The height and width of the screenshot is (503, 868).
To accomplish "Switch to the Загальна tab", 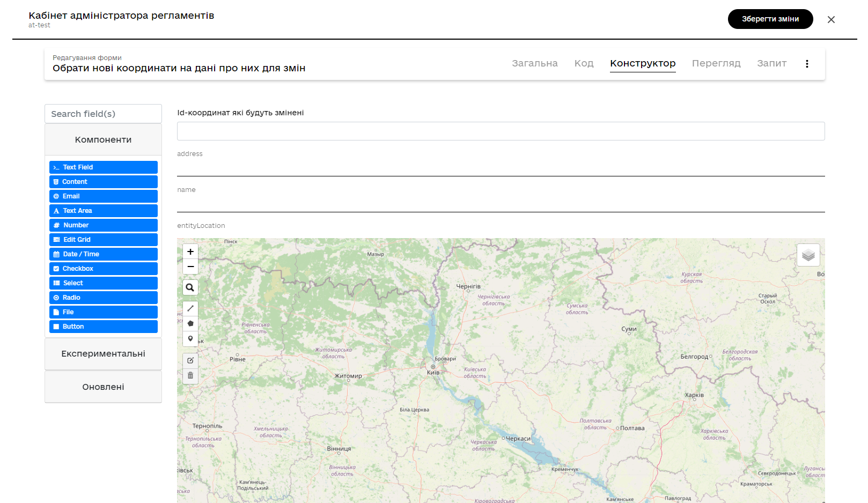I will 535,63.
